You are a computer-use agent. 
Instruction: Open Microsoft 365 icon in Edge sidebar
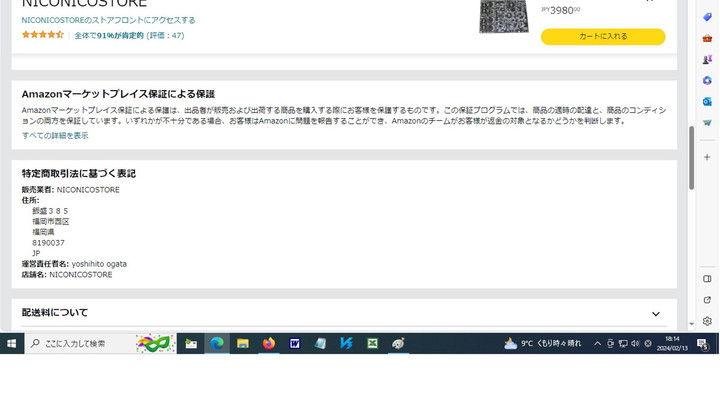click(707, 80)
